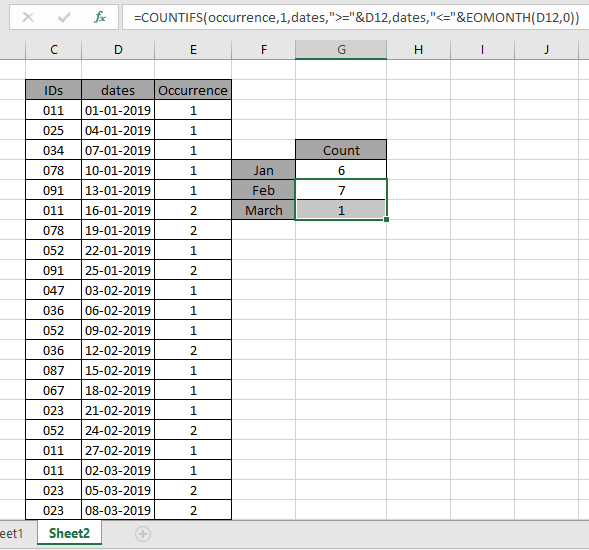Select column J header
Viewport: 589px width, 550px height.
(547, 50)
